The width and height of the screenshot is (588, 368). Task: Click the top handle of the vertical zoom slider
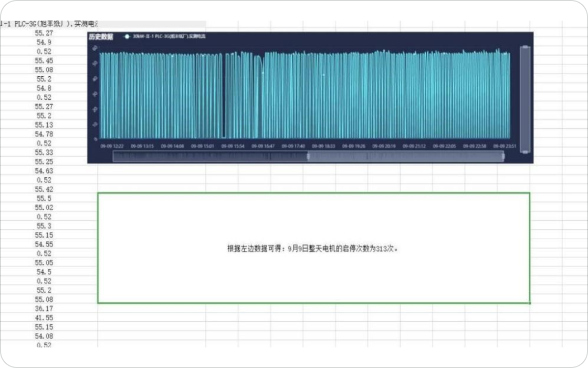coord(525,48)
